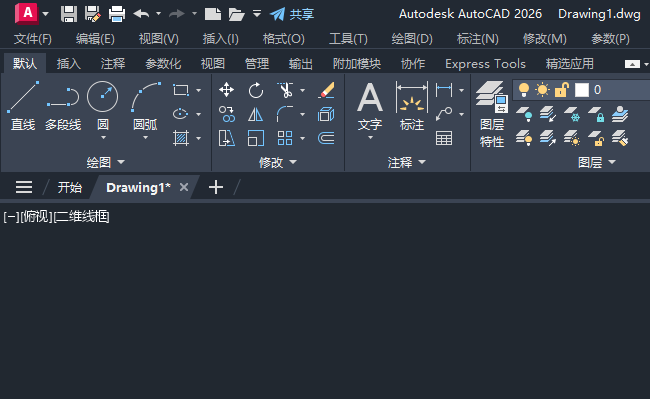
Task: Open the Text (文字) tool
Action: 370,106
